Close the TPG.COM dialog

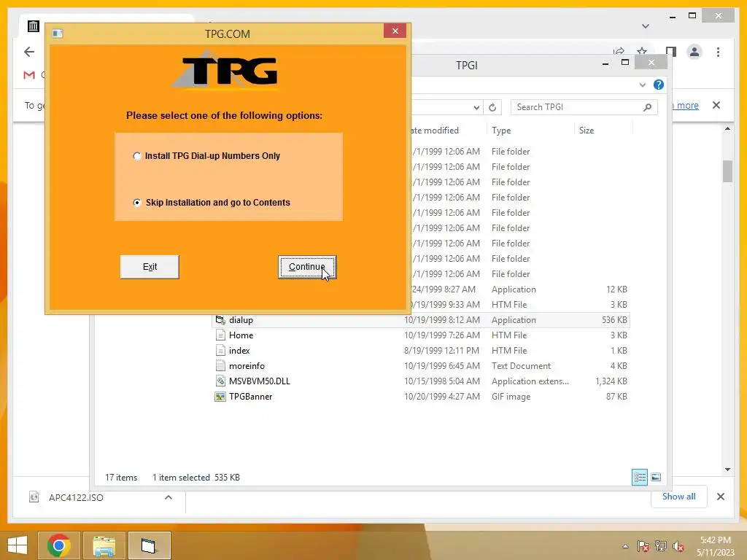(x=395, y=31)
